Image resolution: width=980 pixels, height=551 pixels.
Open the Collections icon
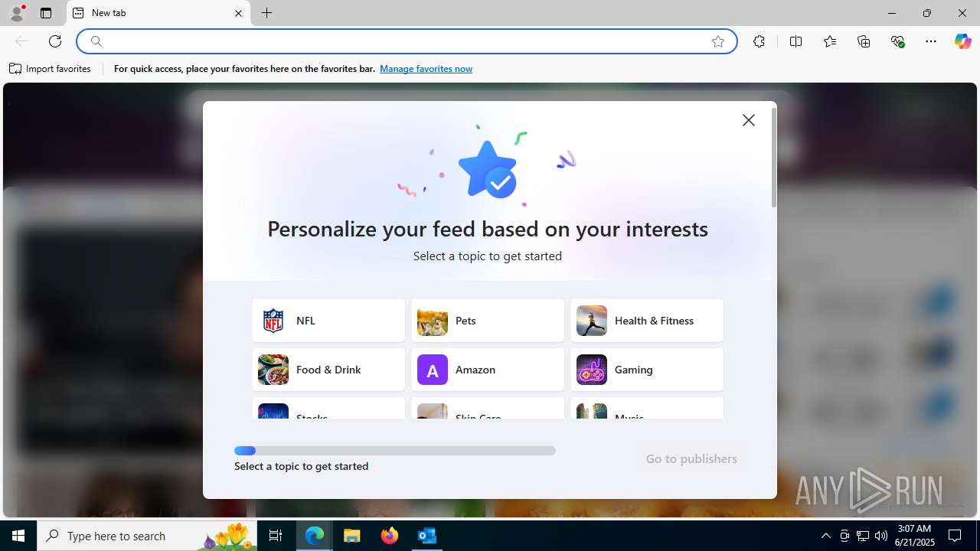(x=864, y=41)
